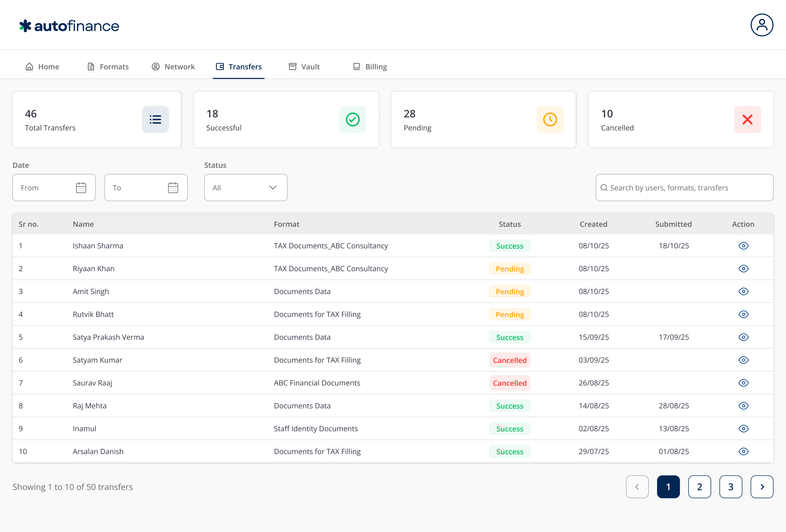This screenshot has width=786, height=532.
Task: Open the Formats tab
Action: (x=108, y=67)
